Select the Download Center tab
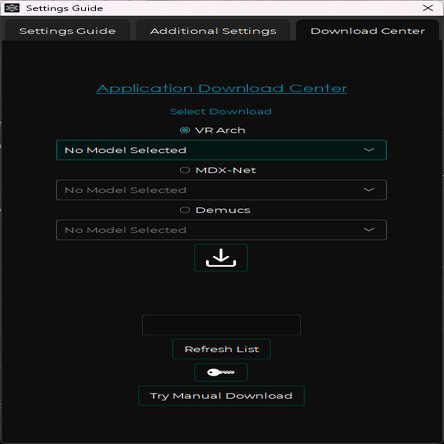444x444 pixels. 367,31
